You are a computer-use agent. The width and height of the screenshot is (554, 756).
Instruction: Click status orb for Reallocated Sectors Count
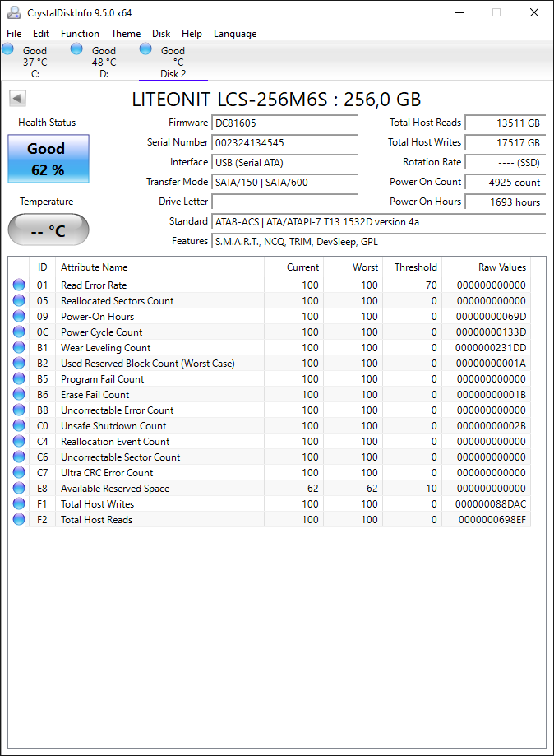tap(19, 300)
